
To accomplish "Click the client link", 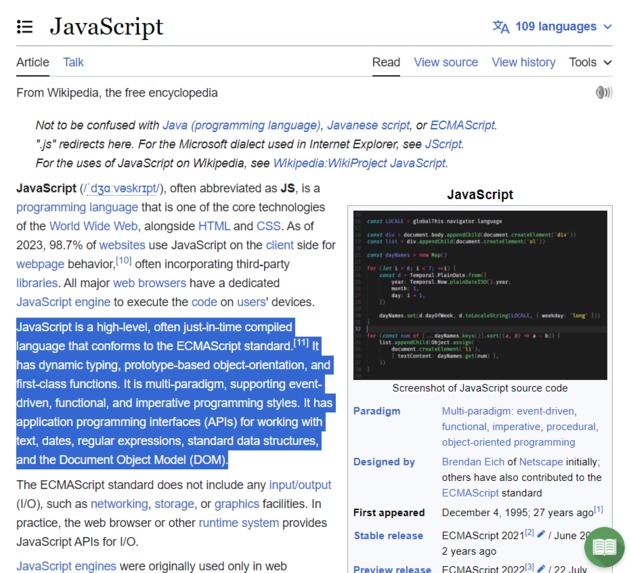I will coord(280,245).
